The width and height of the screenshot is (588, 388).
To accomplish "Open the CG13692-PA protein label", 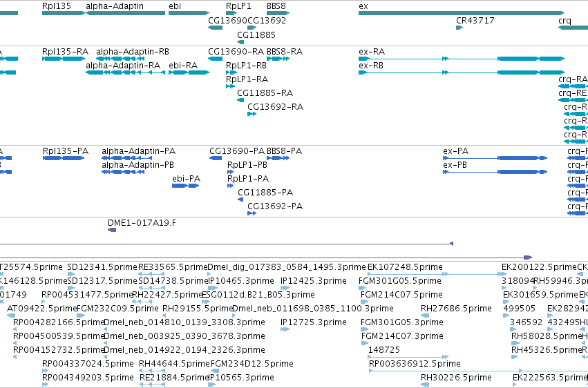I will tap(275, 206).
